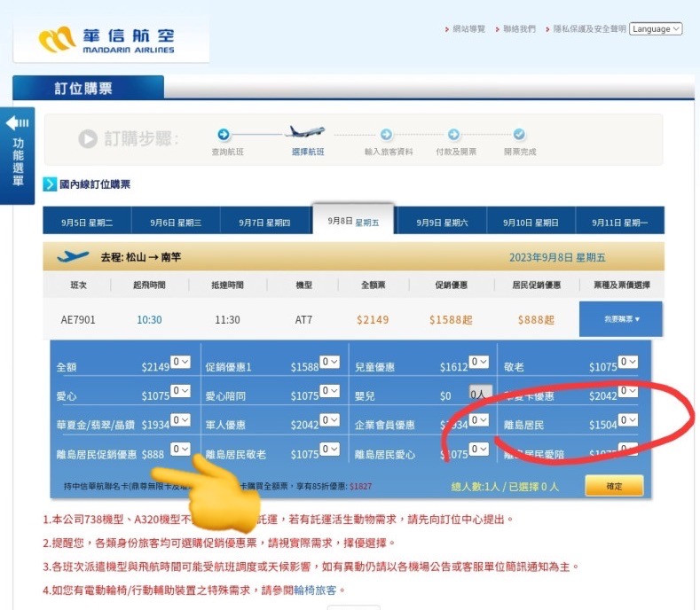Image resolution: width=700 pixels, height=610 pixels.
Task: Open the 軍人優惠 $2042 quantity dropdown
Action: (x=329, y=420)
